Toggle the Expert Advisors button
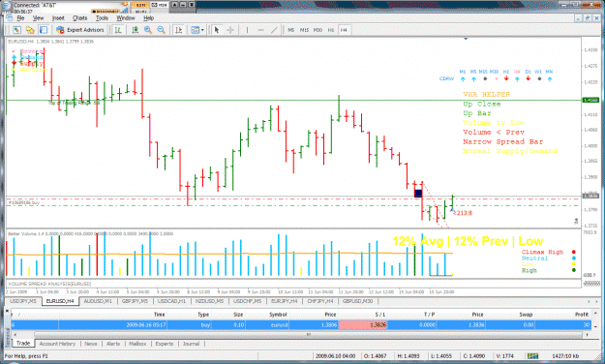 point(80,30)
